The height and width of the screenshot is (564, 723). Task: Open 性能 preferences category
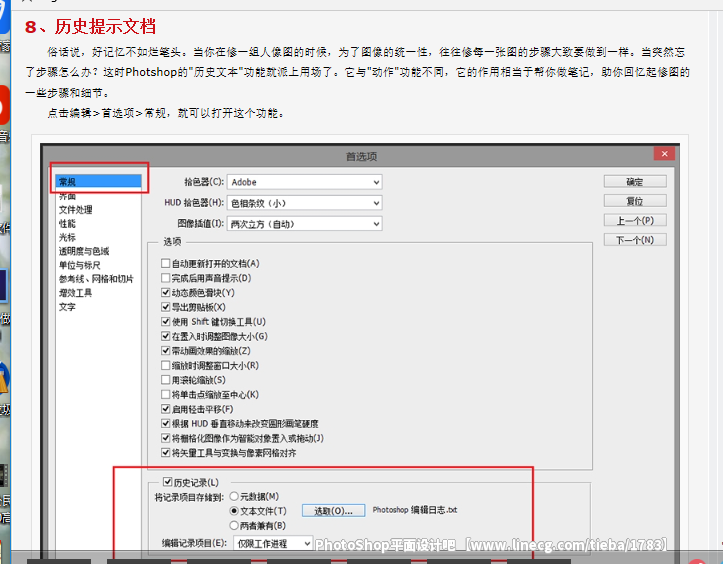click(x=67, y=224)
